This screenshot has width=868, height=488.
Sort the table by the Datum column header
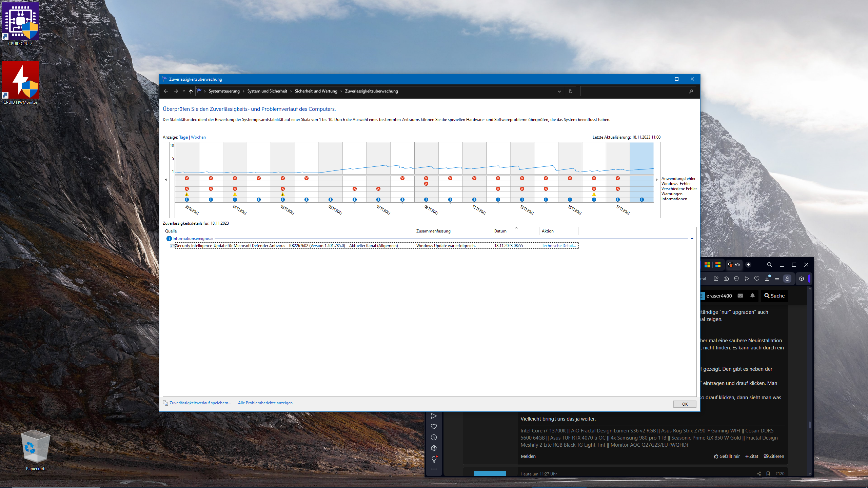[x=515, y=231]
